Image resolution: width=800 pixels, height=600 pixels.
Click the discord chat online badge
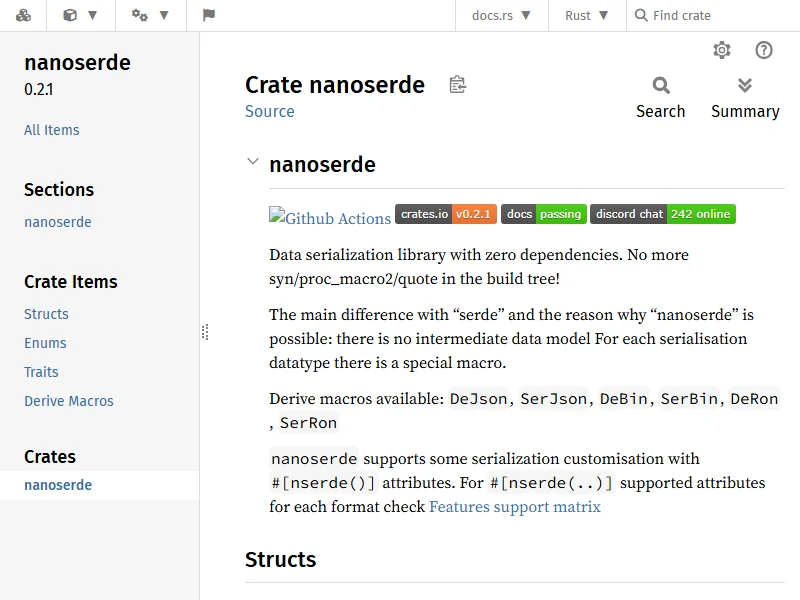662,214
